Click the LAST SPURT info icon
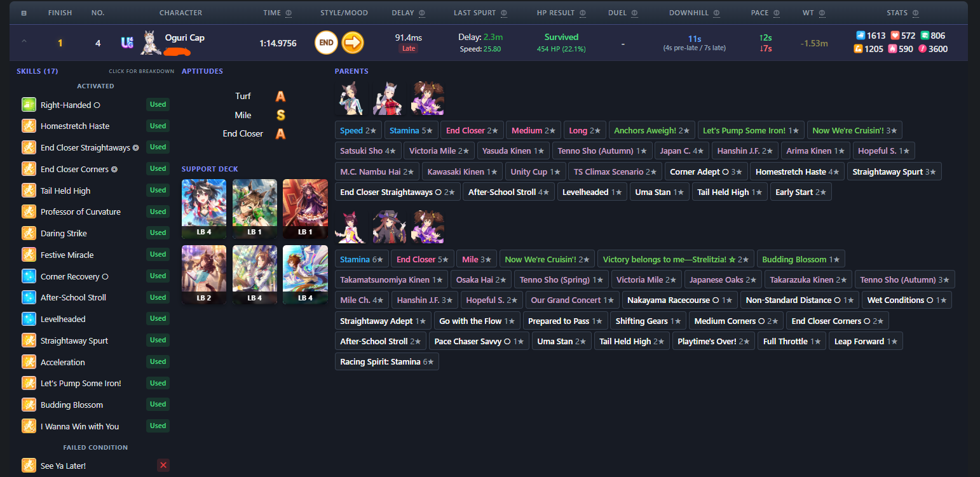 (x=503, y=13)
